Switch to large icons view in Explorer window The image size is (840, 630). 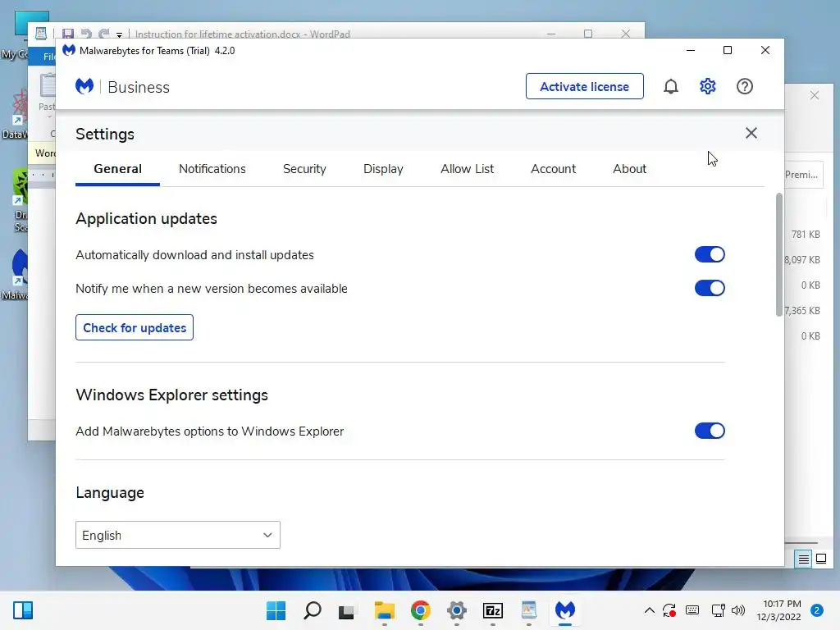coord(820,559)
